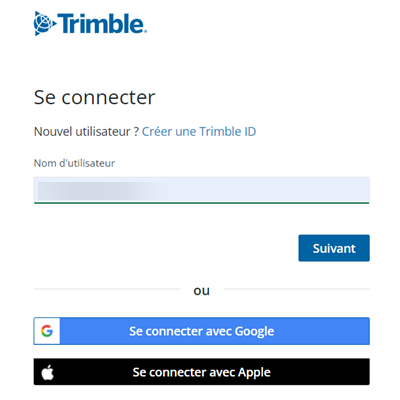Click the Se connecter page heading
This screenshot has width=400, height=400.
click(x=95, y=97)
